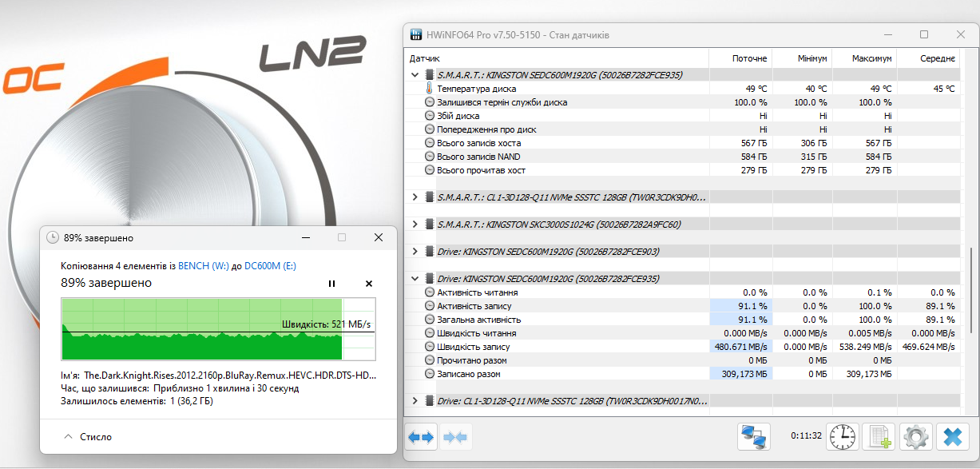980x469 pixels.
Task: Click the round icon beside Всього записів NAND
Action: coord(430,157)
